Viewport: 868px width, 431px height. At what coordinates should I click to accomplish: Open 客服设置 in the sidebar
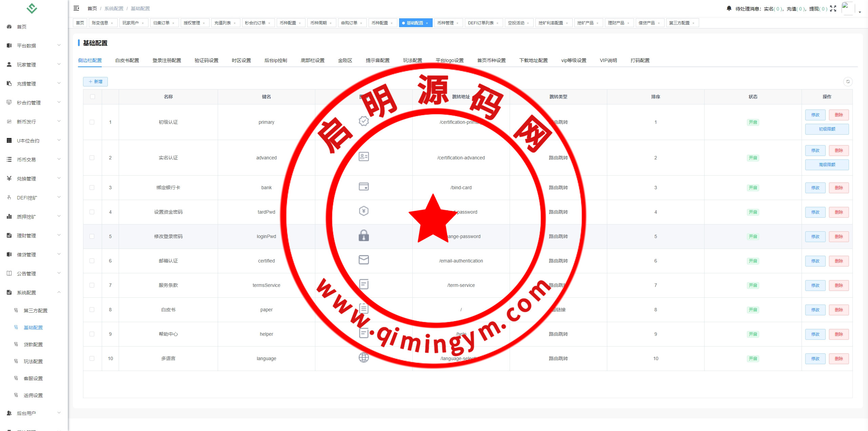coord(33,378)
